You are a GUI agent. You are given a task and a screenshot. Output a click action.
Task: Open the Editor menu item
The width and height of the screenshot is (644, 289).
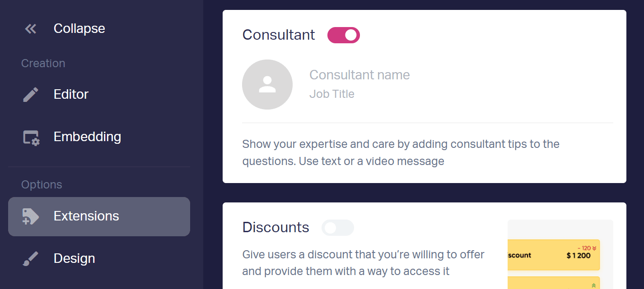99,94
